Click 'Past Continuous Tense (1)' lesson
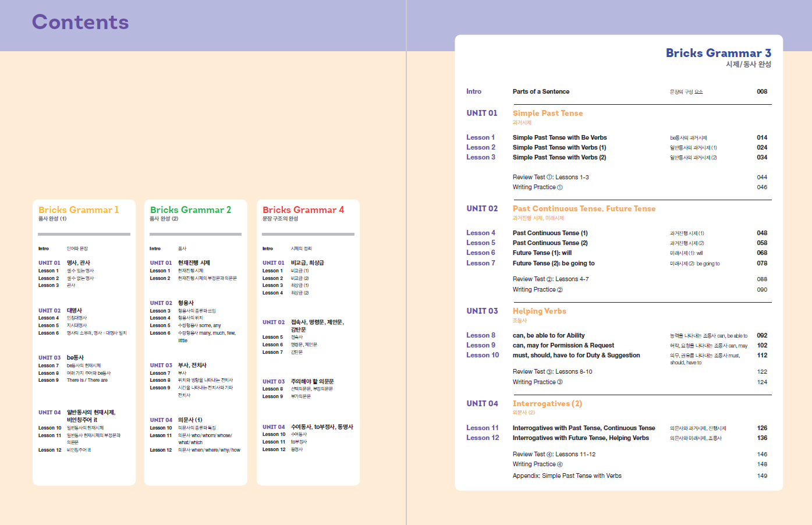The width and height of the screenshot is (812, 525). 550,233
